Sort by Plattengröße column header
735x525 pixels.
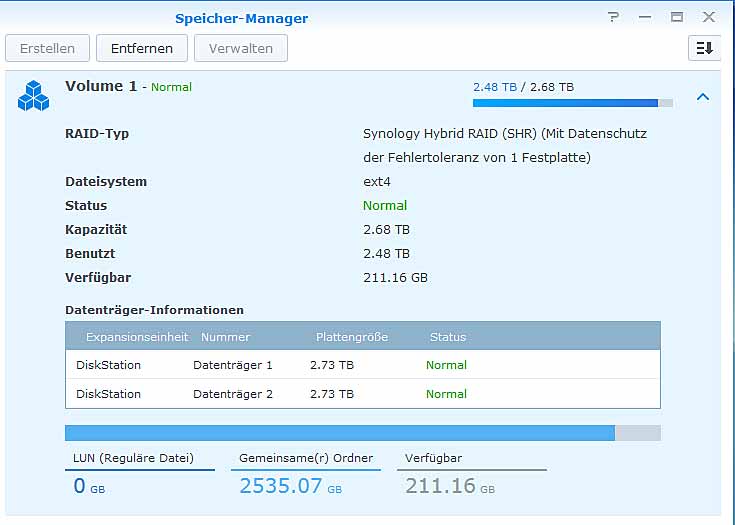(x=352, y=337)
